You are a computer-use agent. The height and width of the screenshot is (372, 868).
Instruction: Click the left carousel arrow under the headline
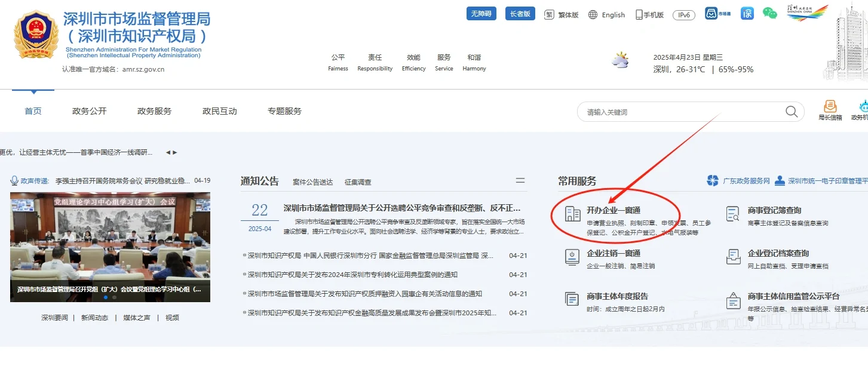pyautogui.click(x=167, y=152)
